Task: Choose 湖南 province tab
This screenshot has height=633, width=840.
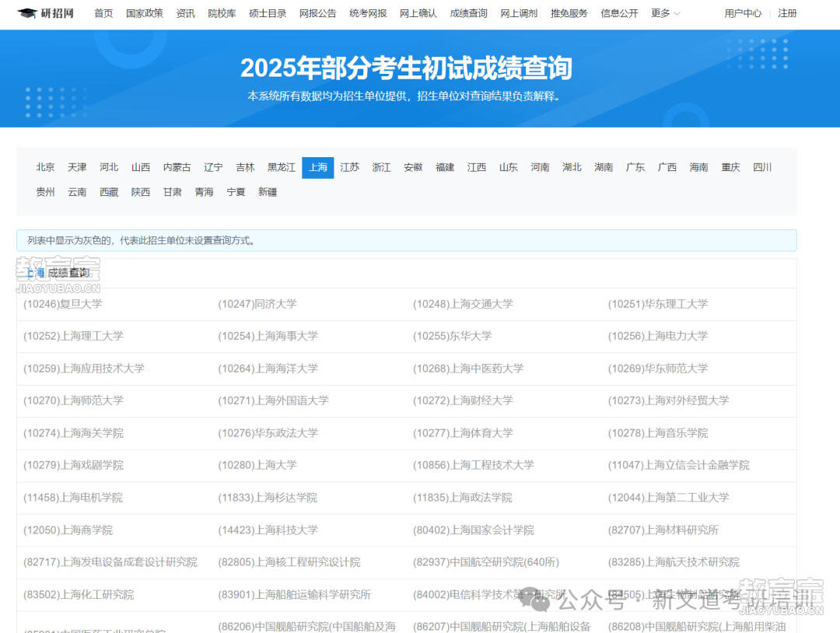Action: pos(604,167)
